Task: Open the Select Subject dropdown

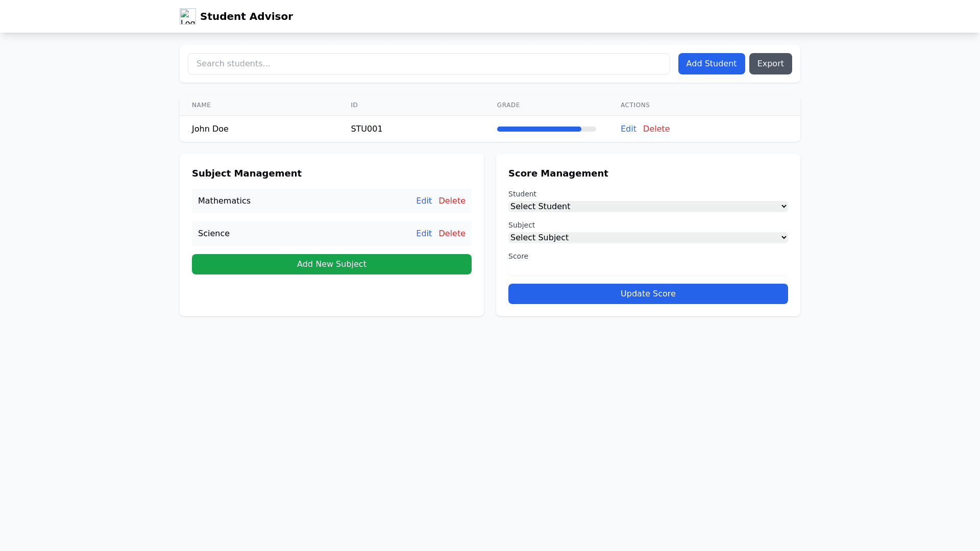Action: click(x=648, y=237)
